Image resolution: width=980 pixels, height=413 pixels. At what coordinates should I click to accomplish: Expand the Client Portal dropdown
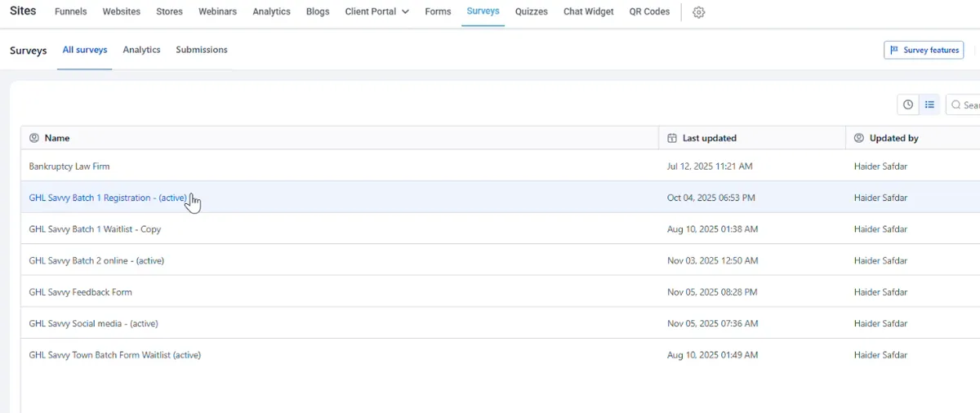click(377, 11)
